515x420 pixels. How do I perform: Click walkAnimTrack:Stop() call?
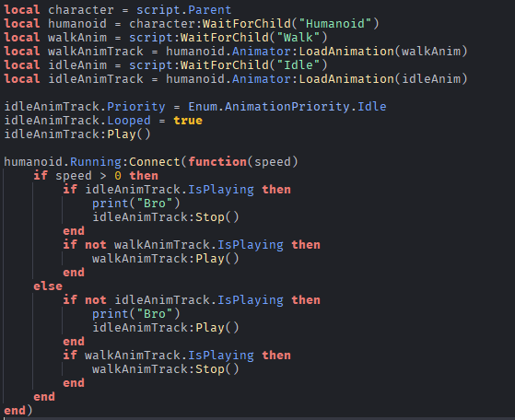coord(166,368)
